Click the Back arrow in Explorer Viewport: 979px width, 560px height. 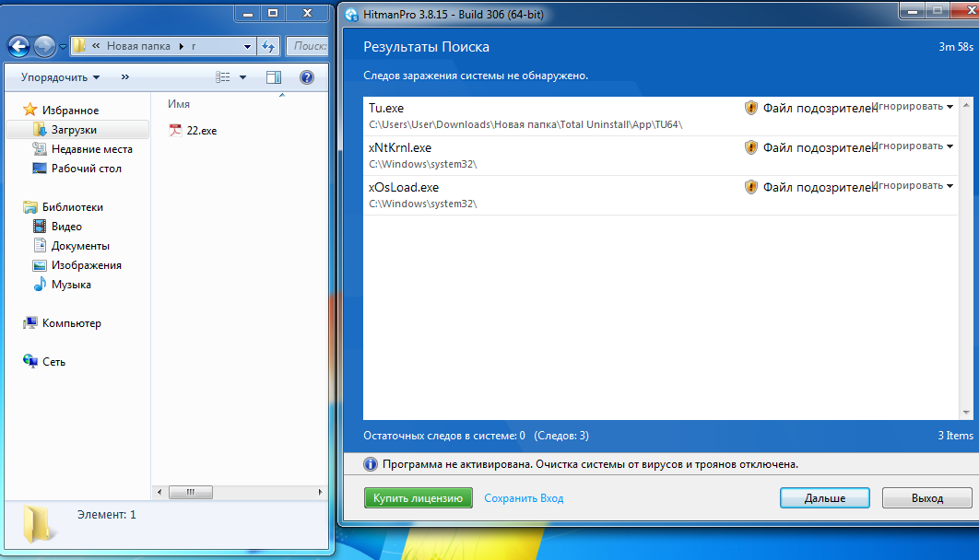18,45
